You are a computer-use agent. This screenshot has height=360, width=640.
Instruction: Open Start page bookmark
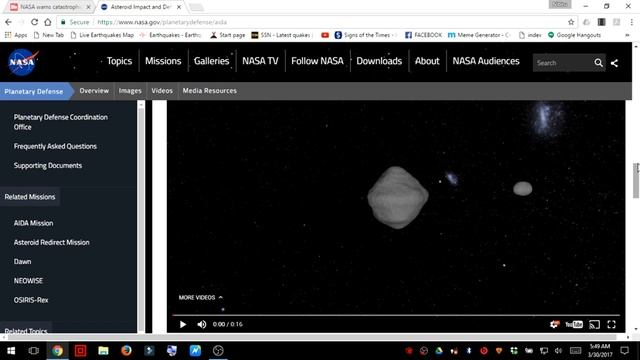pyautogui.click(x=228, y=35)
